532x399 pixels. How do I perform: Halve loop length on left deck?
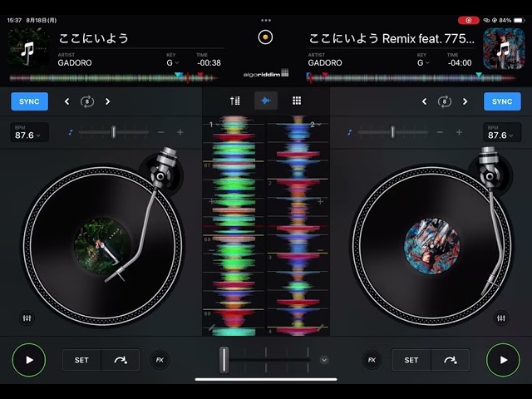point(66,101)
